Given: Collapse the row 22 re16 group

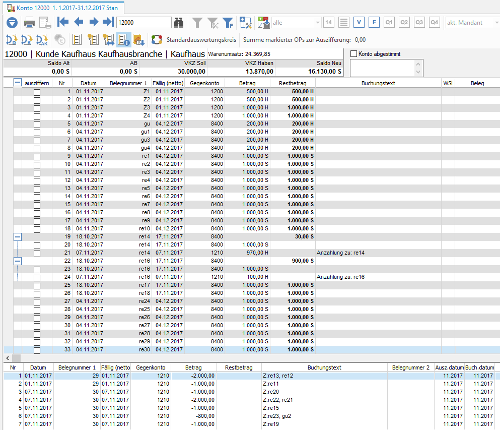Looking at the screenshot, I should [18, 261].
